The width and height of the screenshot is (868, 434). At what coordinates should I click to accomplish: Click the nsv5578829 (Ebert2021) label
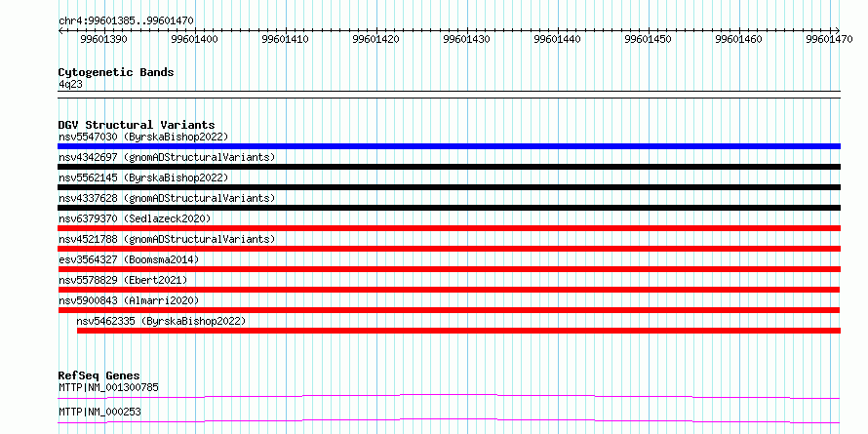click(x=123, y=280)
